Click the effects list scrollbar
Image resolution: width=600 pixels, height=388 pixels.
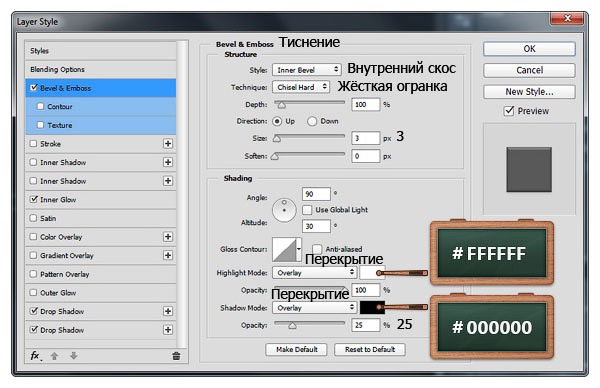click(x=183, y=194)
